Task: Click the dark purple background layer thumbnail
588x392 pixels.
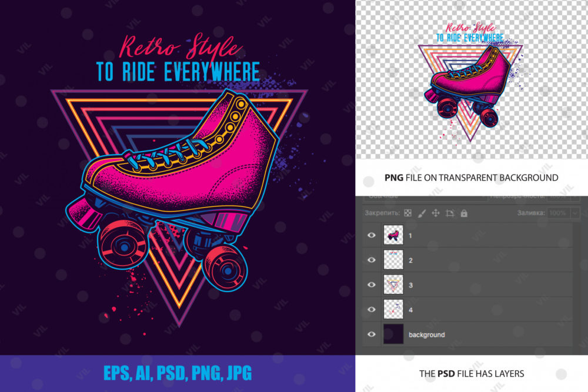Action: (x=393, y=334)
